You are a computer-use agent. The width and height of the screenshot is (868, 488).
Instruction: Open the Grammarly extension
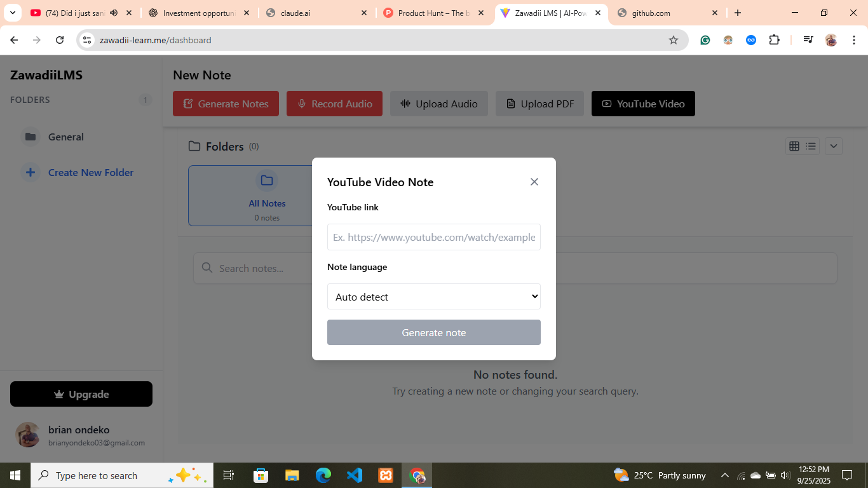705,40
